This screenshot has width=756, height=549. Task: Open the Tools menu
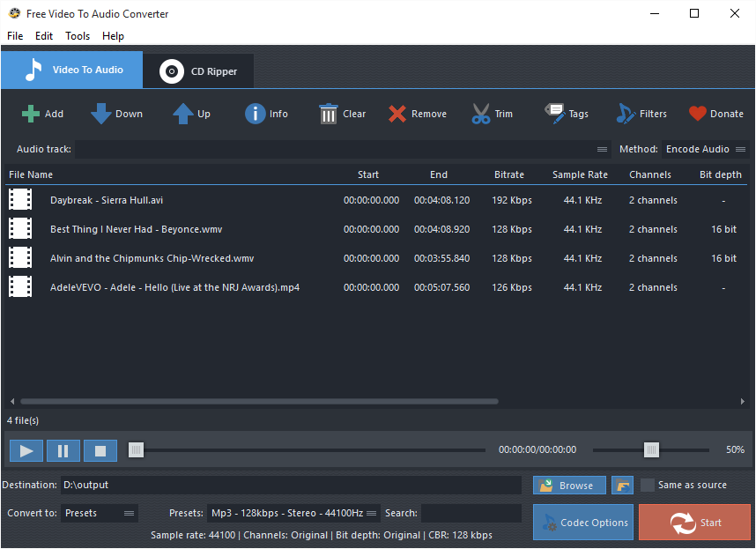(78, 36)
